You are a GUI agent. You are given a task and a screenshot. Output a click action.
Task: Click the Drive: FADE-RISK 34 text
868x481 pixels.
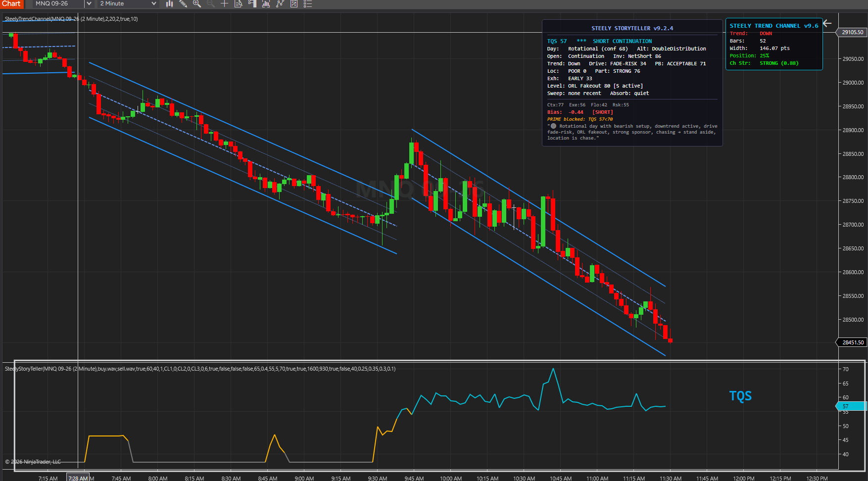[x=618, y=63]
